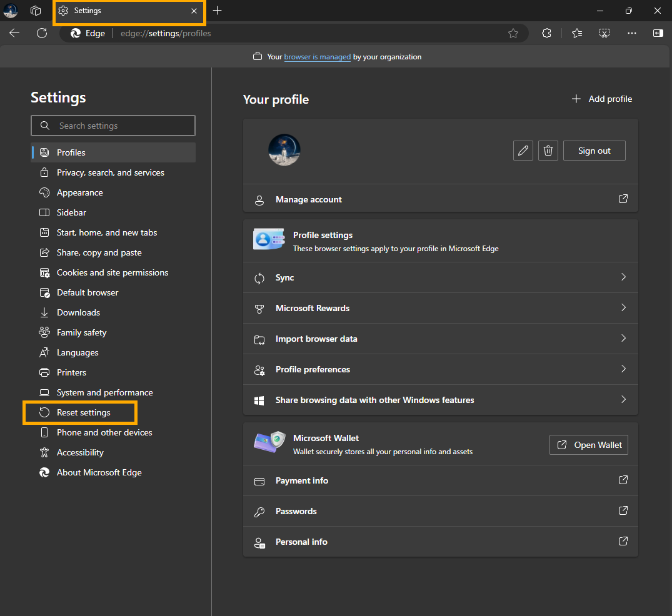672x616 pixels.
Task: Close the Settings tab
Action: click(x=194, y=11)
